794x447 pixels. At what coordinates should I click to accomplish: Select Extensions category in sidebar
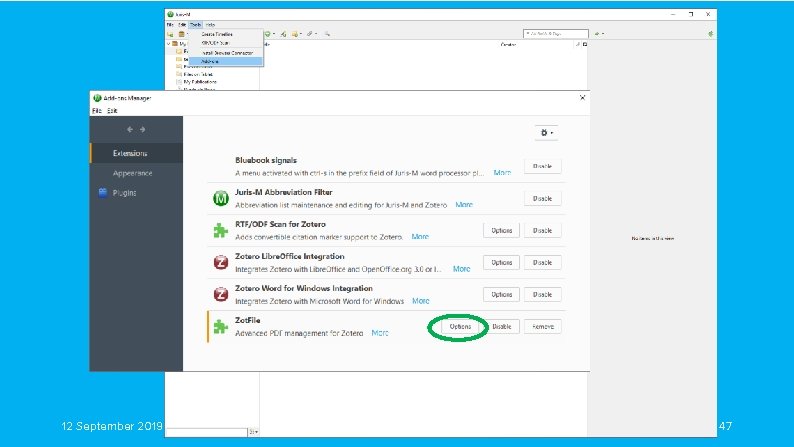pos(136,153)
